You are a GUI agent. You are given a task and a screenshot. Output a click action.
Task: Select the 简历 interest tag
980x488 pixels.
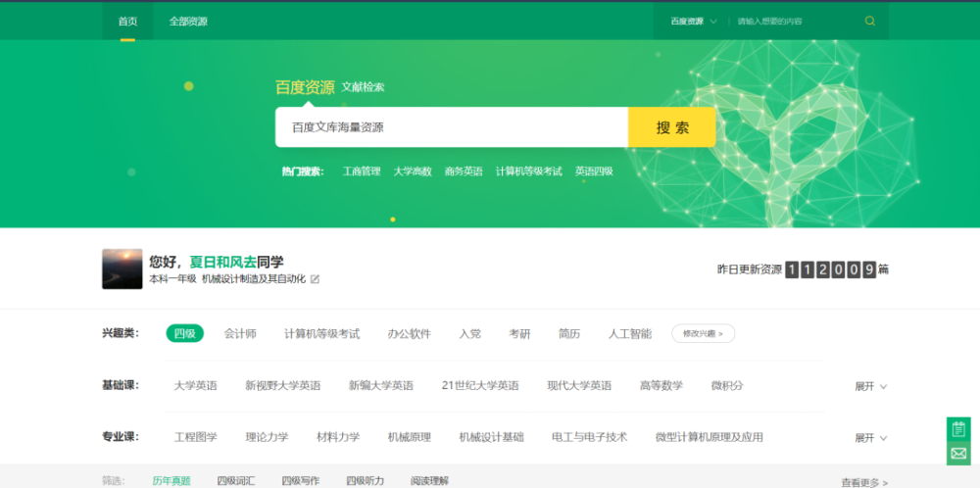coord(569,334)
